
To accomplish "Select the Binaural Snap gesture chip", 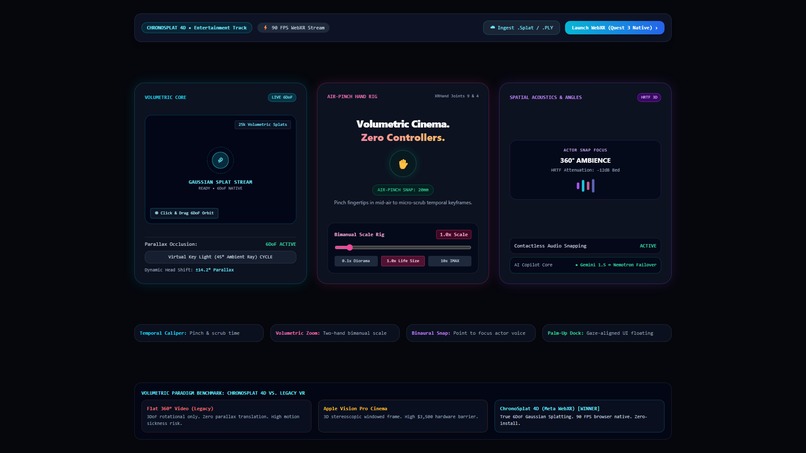I will (471, 333).
